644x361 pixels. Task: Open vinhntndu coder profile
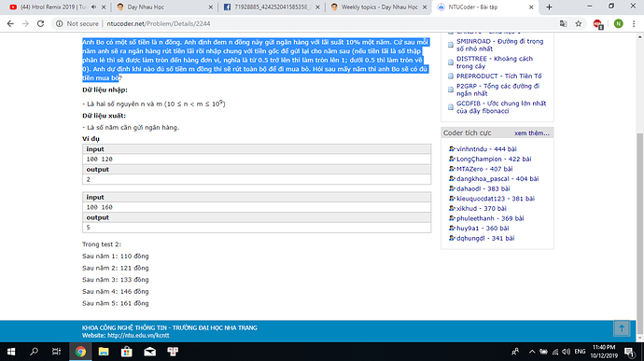pyautogui.click(x=486, y=149)
